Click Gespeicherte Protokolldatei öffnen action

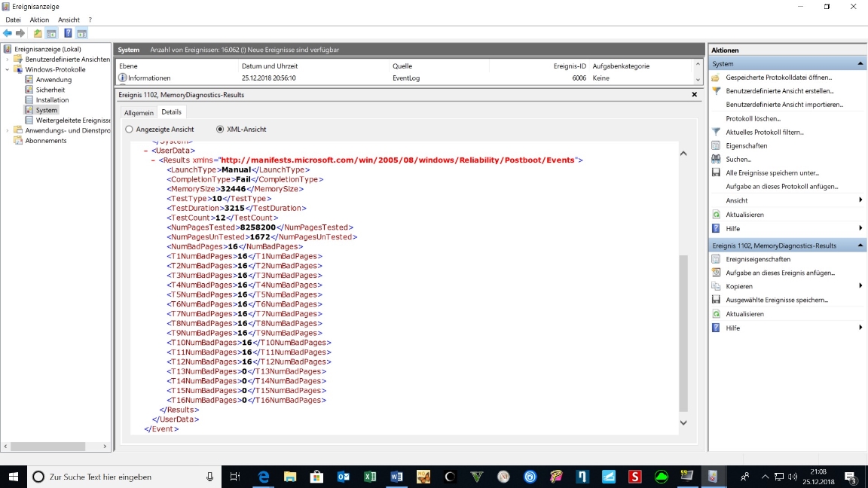[x=778, y=78]
